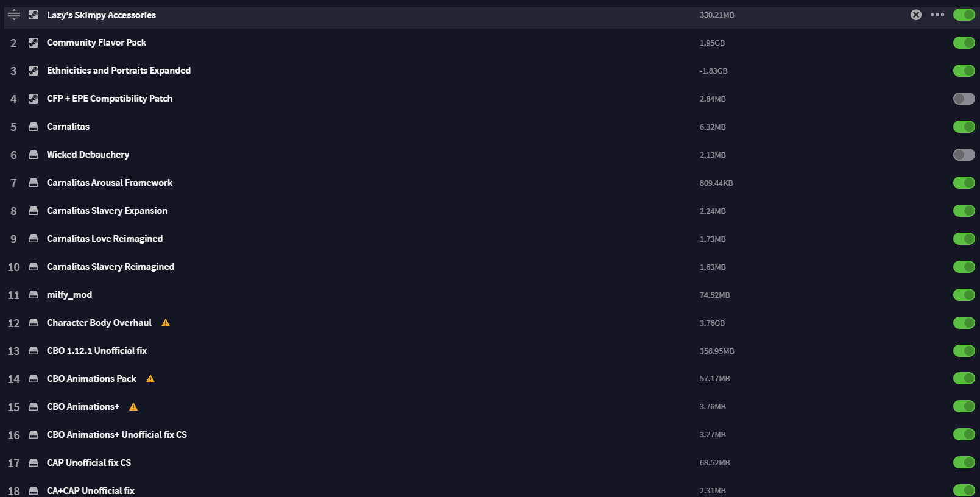Disable the CA+CAP Unofficial fix toggle
This screenshot has height=497, width=980.
(964, 490)
